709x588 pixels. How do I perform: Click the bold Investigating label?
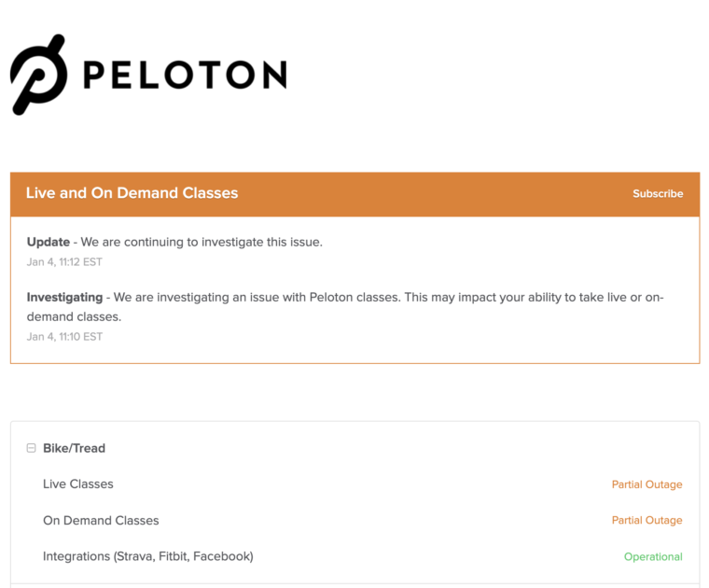pyautogui.click(x=64, y=298)
